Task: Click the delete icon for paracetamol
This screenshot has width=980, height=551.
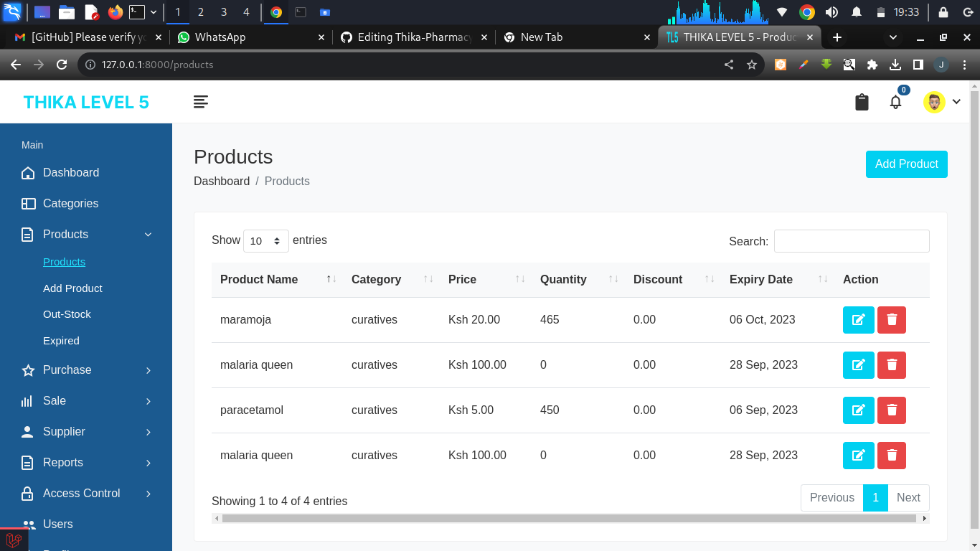Action: click(x=891, y=410)
